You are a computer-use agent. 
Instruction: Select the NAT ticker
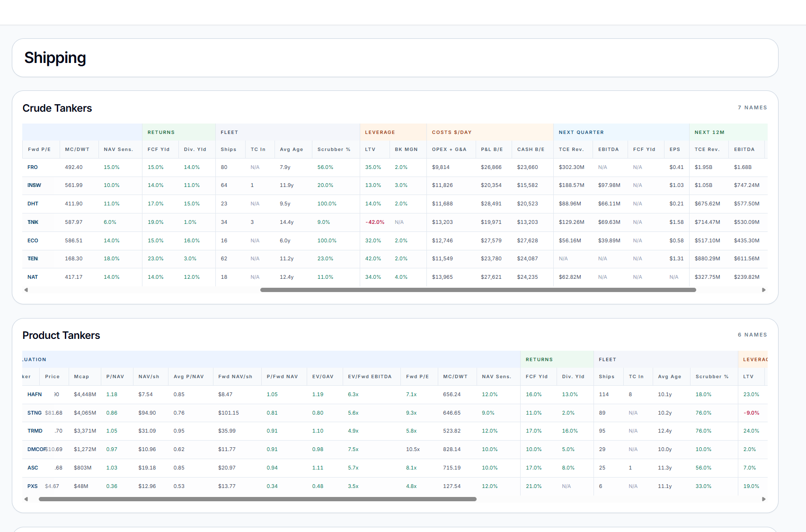[33, 277]
